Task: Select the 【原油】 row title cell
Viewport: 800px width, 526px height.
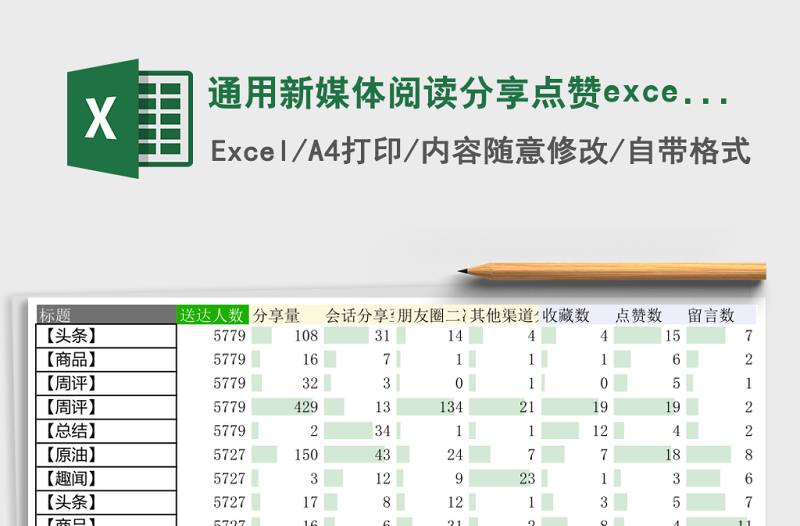Action: (x=106, y=454)
